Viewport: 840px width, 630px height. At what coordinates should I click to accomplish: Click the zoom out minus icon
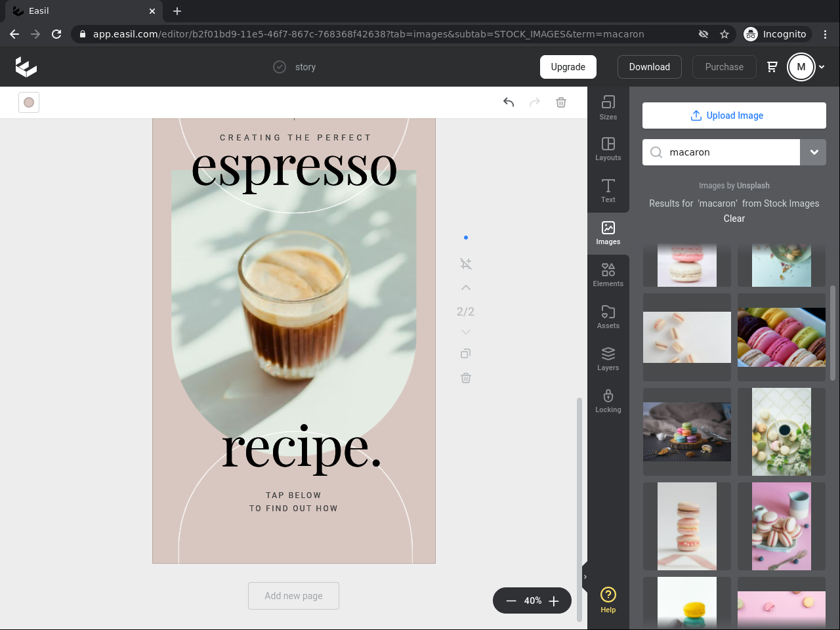511,601
